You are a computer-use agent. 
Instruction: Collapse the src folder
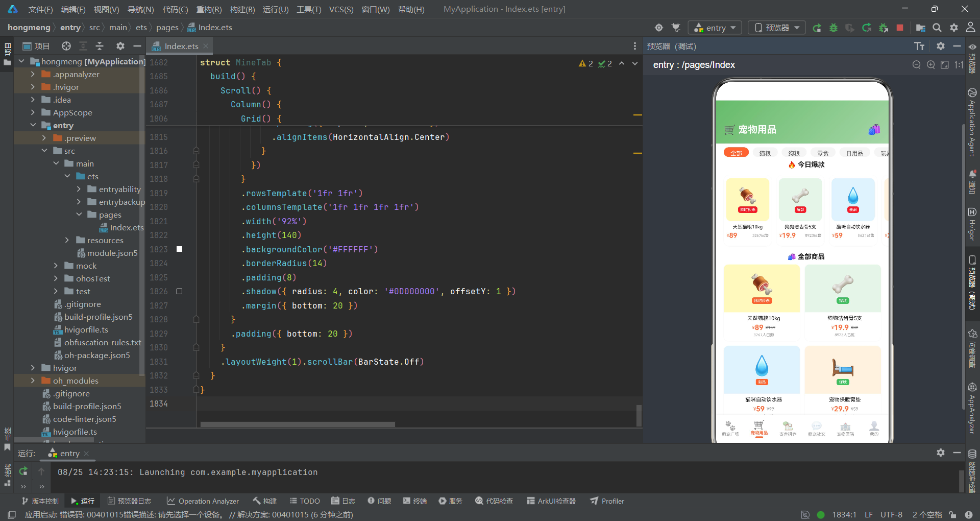(44, 151)
